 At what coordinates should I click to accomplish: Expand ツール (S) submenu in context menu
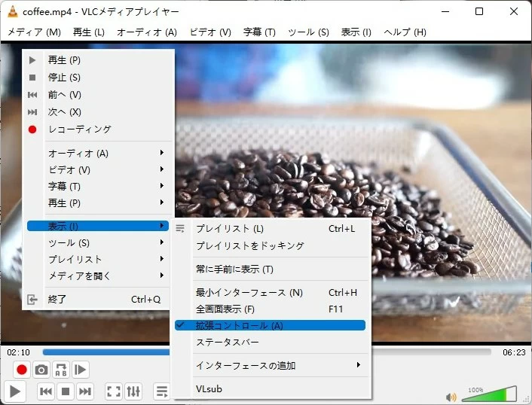pos(98,243)
